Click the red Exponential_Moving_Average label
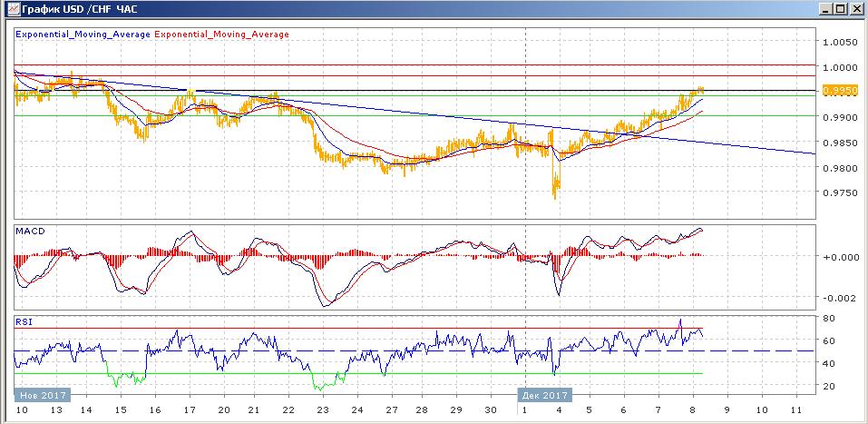The image size is (868, 424). click(222, 35)
